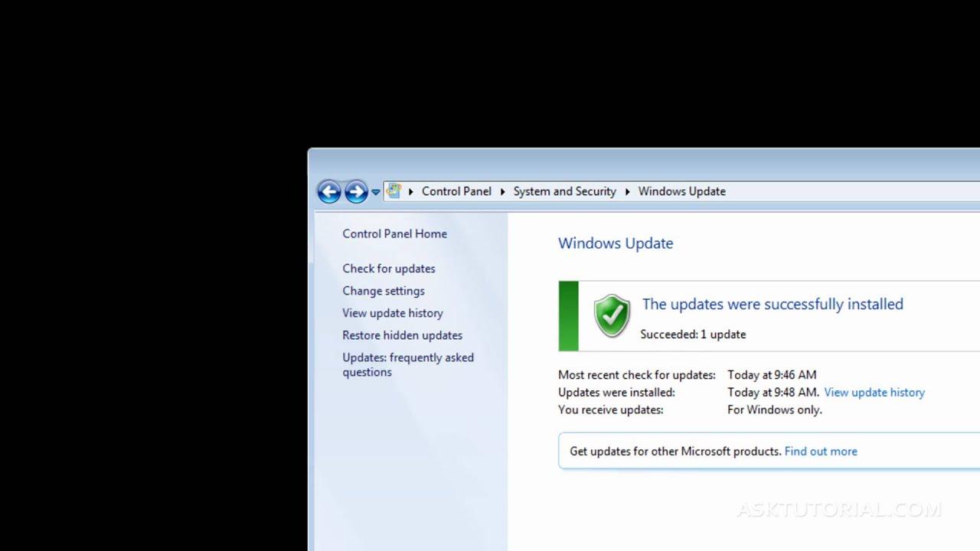Select System and Security breadcrumb
This screenshot has width=980, height=551.
[x=564, y=191]
